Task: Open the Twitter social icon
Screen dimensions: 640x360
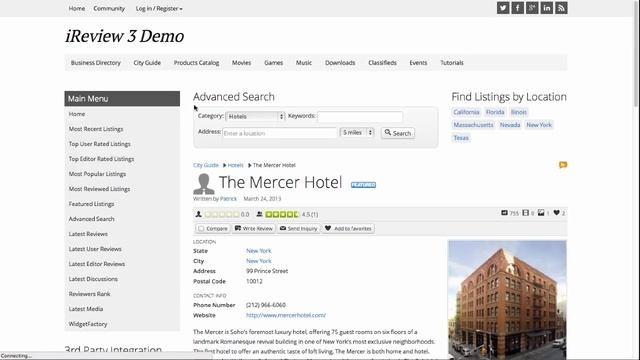Action: (503, 8)
